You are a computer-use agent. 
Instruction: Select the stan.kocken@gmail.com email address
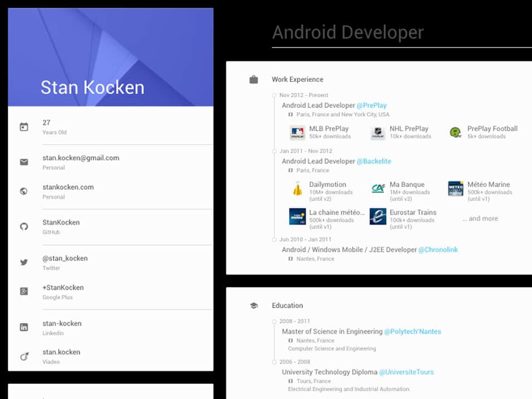[x=81, y=158]
